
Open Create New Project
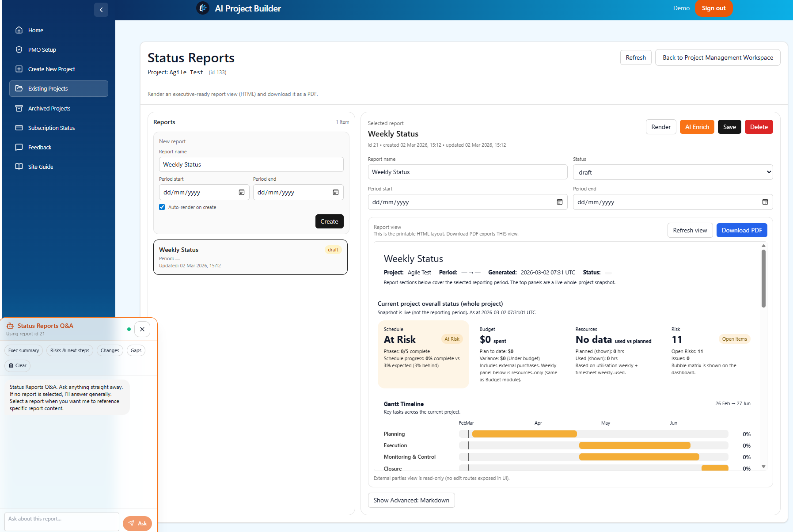click(x=59, y=69)
